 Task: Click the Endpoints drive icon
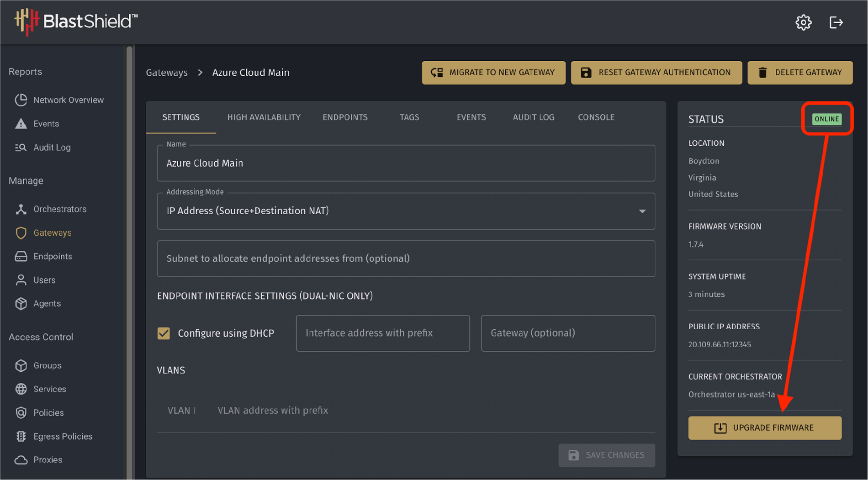coord(21,256)
